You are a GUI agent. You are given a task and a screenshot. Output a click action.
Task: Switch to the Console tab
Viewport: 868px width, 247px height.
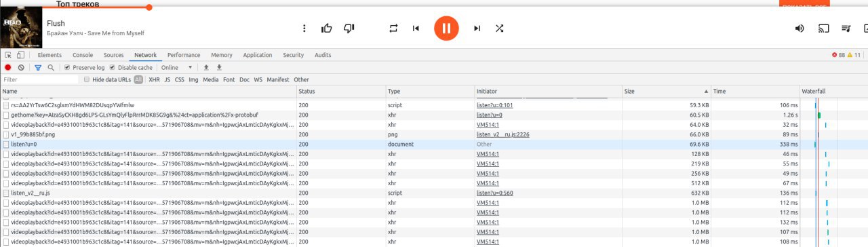[x=83, y=55]
